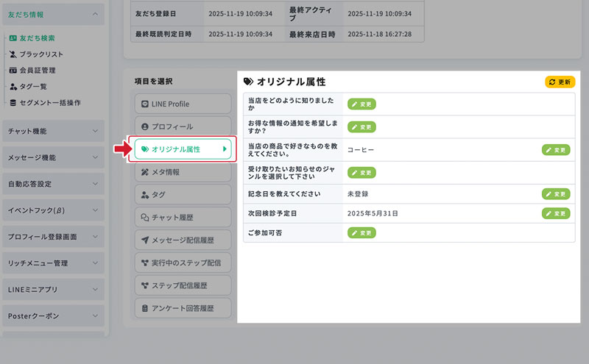This screenshot has height=364, width=589.
Task: Open the プロフィール section
Action: click(x=183, y=126)
